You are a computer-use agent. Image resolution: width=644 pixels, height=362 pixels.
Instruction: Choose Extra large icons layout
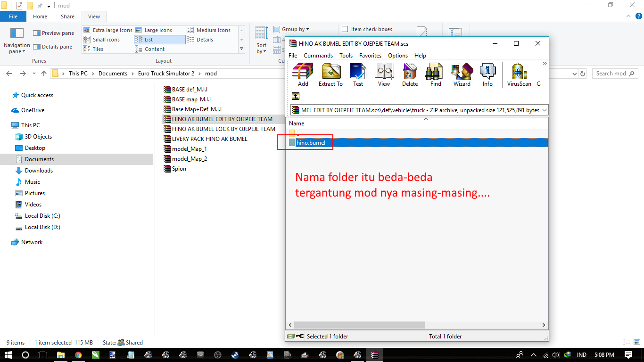click(x=108, y=30)
